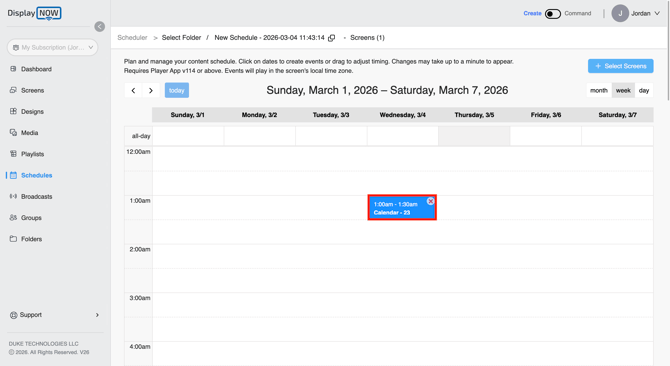The image size is (670, 366).
Task: Click the Create mode label
Action: click(532, 13)
